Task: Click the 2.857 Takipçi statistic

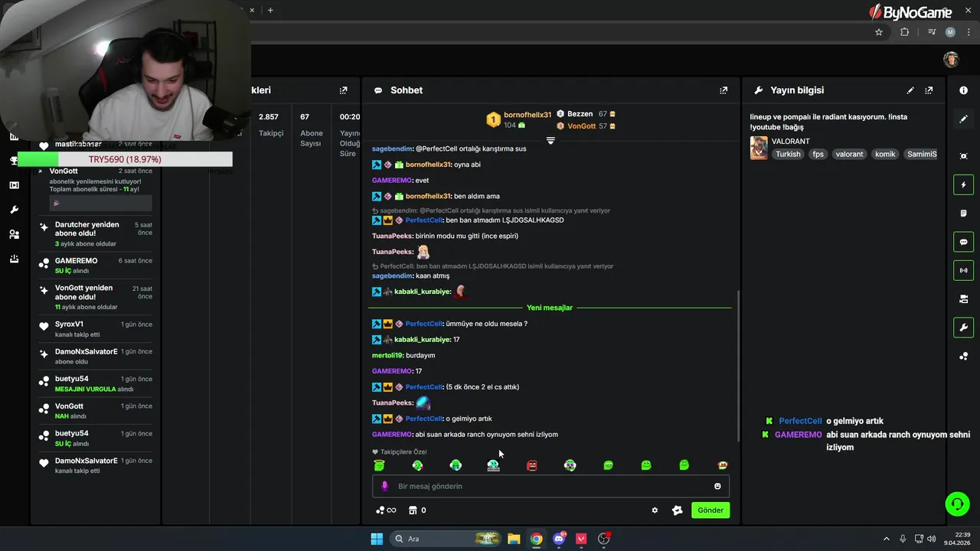Action: click(x=269, y=126)
